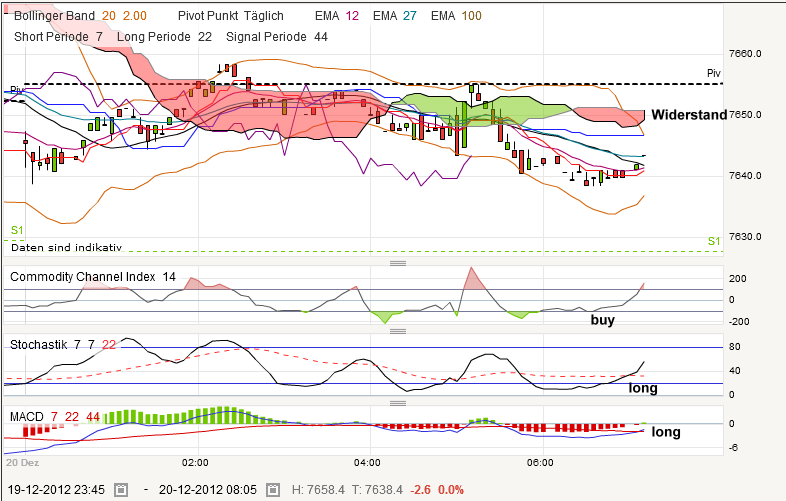Select the EMA 100 indicator label
The width and height of the screenshot is (786, 501).
point(456,16)
